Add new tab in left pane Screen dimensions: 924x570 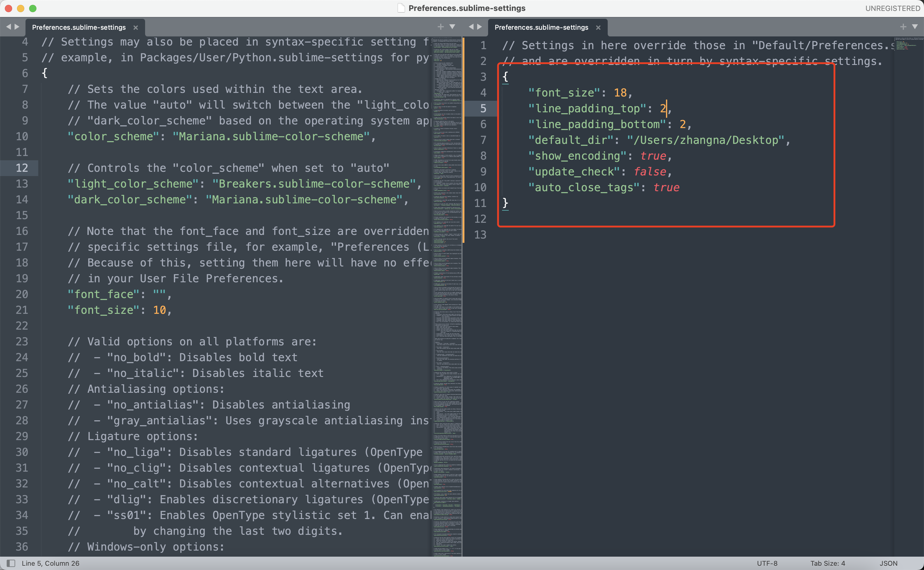click(440, 27)
